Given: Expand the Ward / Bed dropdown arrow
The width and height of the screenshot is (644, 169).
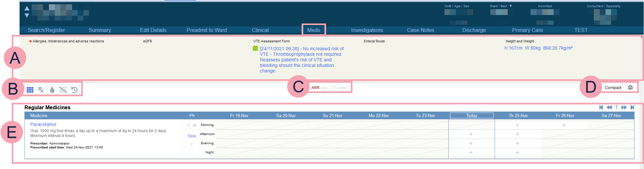Looking at the screenshot, I should coord(511,6).
